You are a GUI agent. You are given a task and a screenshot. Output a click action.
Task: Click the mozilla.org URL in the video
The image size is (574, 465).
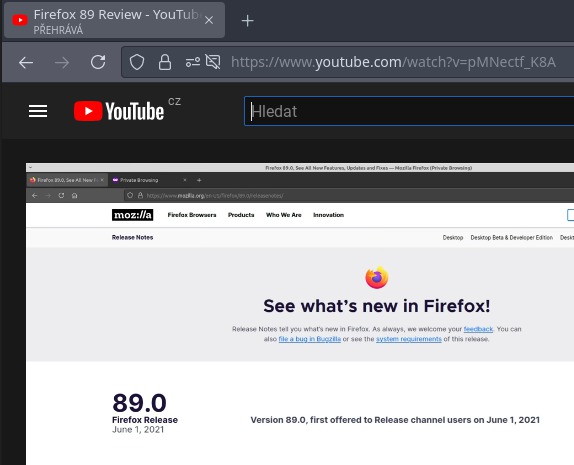coord(215,196)
